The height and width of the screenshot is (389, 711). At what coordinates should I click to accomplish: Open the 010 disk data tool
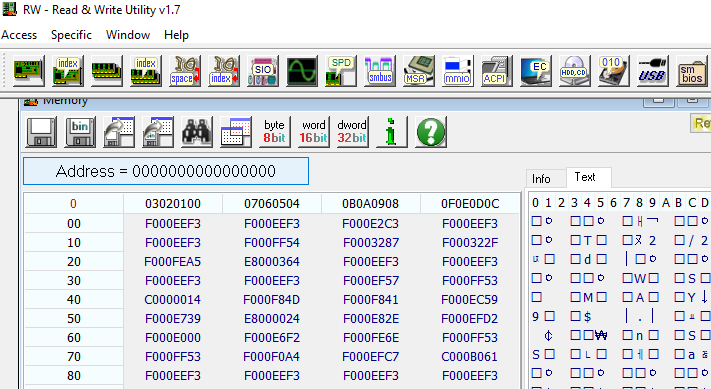pyautogui.click(x=614, y=71)
